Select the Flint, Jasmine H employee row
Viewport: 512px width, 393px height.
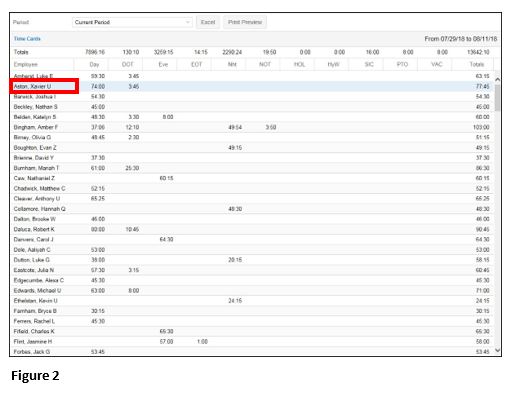(x=252, y=342)
